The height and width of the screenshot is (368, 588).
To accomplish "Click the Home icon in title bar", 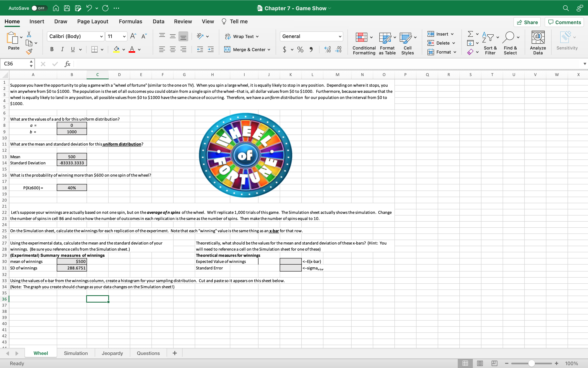I will point(56,8).
